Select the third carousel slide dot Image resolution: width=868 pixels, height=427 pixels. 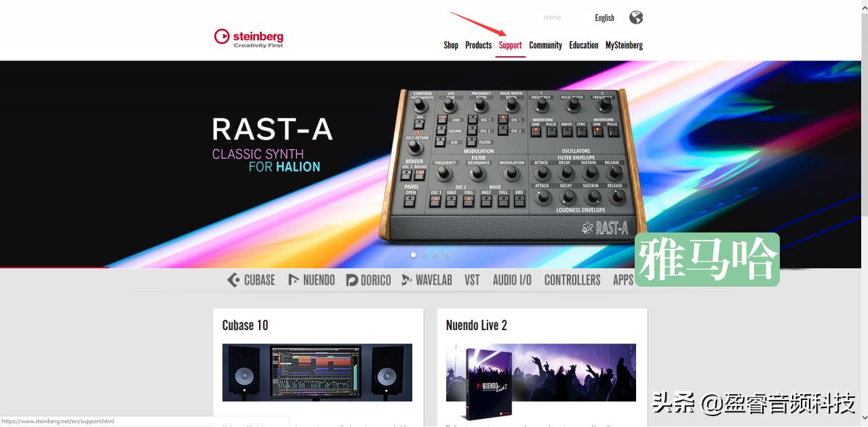coord(436,256)
